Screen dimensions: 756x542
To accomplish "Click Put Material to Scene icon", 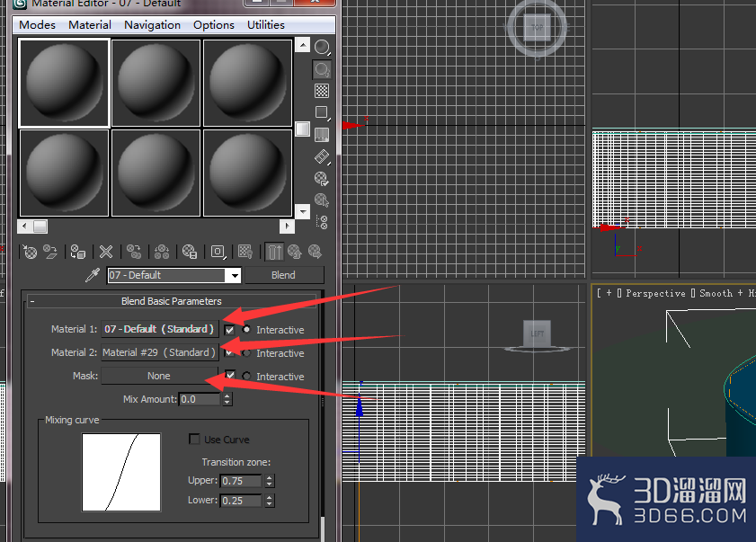I will [50, 252].
